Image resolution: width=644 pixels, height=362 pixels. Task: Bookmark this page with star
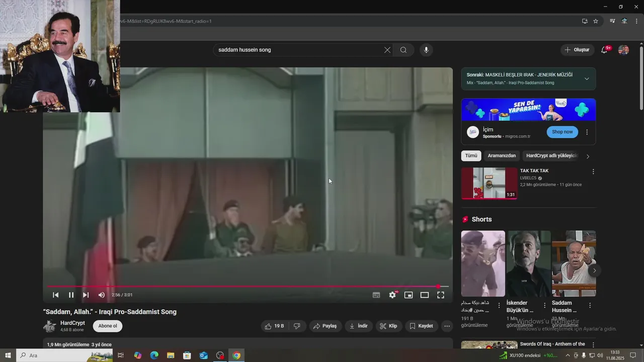tap(596, 21)
